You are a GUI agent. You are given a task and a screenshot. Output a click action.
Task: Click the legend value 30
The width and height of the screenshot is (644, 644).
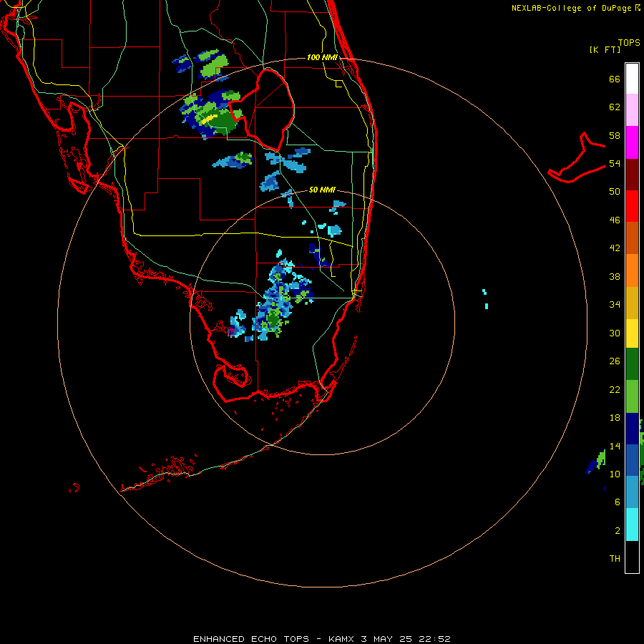(x=615, y=333)
